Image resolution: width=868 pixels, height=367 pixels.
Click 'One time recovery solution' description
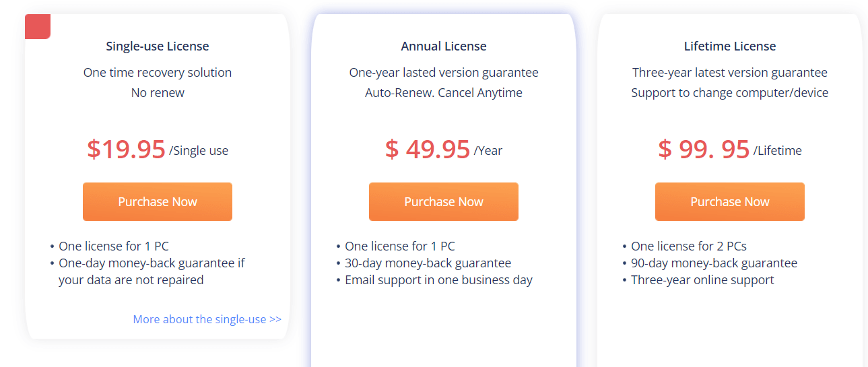(x=158, y=73)
